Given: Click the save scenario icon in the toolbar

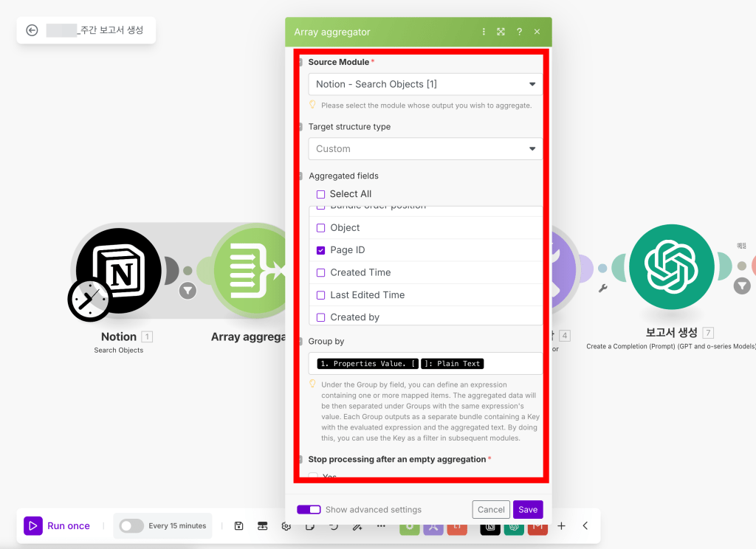Looking at the screenshot, I should (238, 525).
